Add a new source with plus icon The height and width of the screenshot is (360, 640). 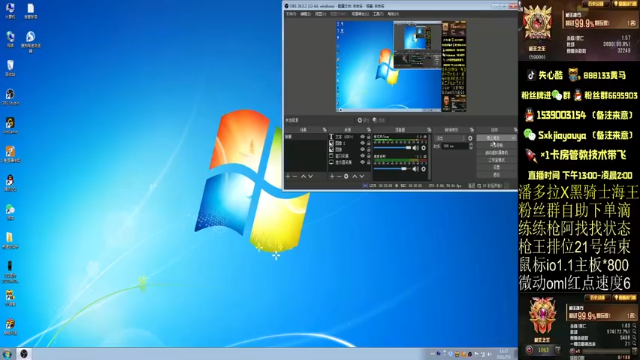pyautogui.click(x=332, y=176)
